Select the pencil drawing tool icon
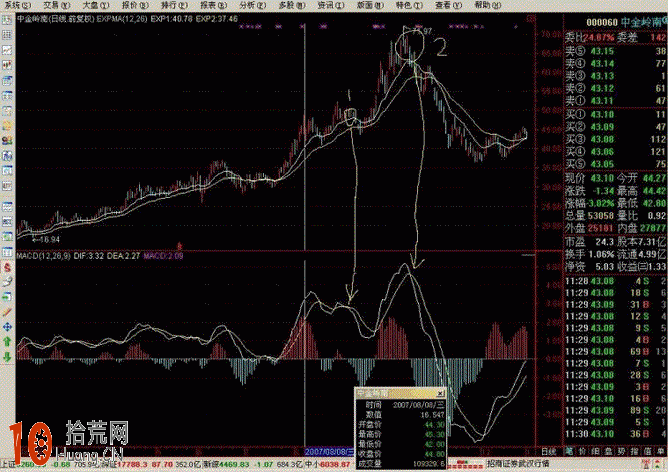Image resolution: width=668 pixels, height=472 pixels. tap(7, 312)
